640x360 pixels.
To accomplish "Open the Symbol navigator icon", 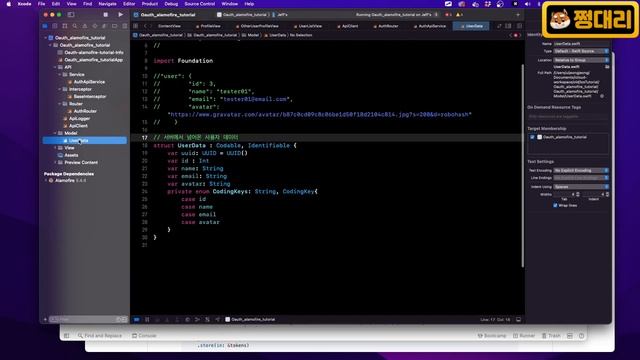I will tap(64, 26).
